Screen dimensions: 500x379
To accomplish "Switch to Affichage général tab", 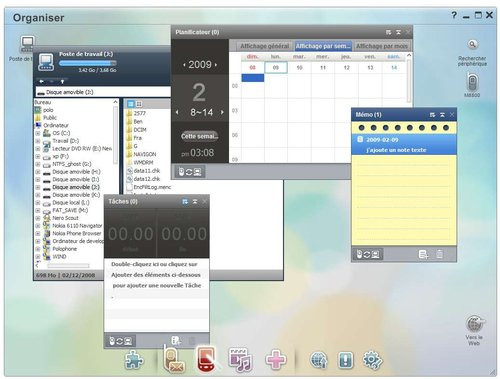I will click(x=265, y=46).
